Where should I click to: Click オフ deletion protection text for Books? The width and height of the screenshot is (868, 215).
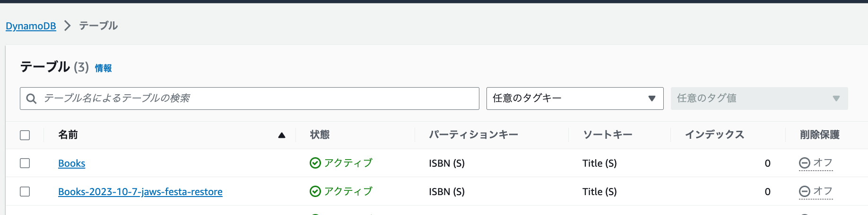(823, 162)
